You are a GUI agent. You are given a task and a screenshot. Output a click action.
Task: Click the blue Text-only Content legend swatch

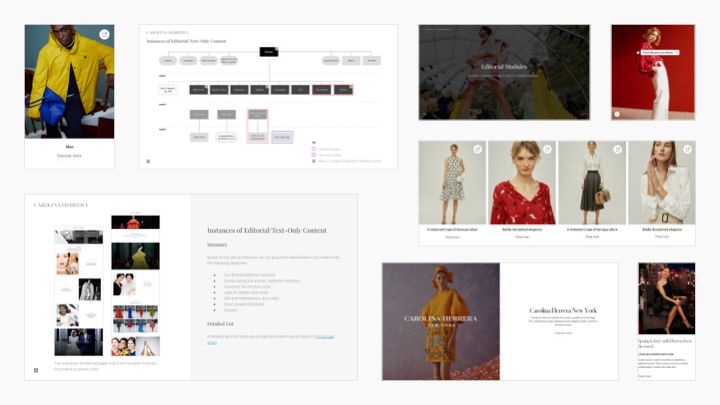click(314, 155)
